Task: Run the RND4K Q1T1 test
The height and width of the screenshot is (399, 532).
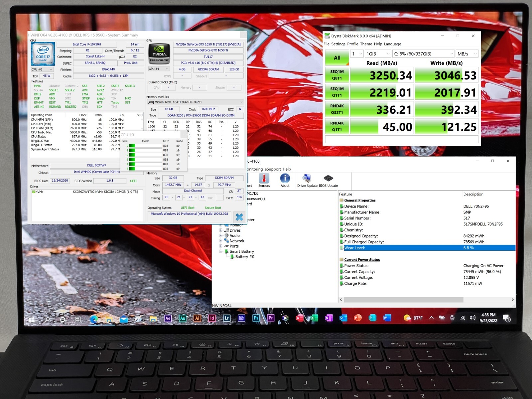Action: (337, 126)
